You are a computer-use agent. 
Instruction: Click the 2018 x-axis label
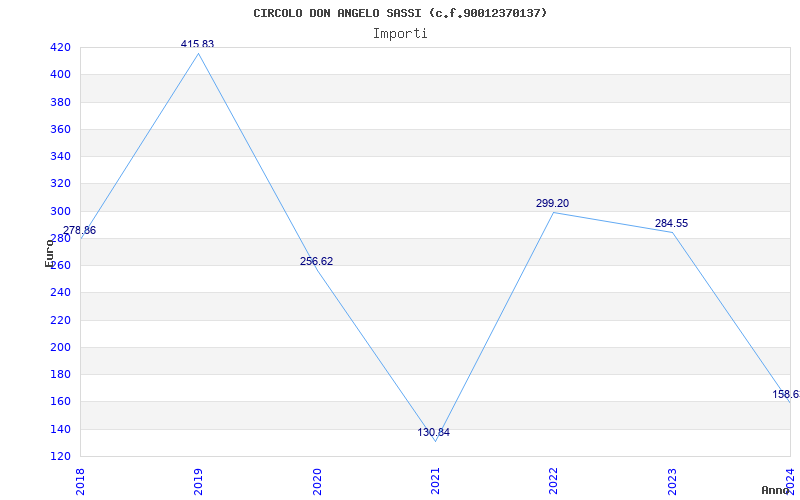80,481
